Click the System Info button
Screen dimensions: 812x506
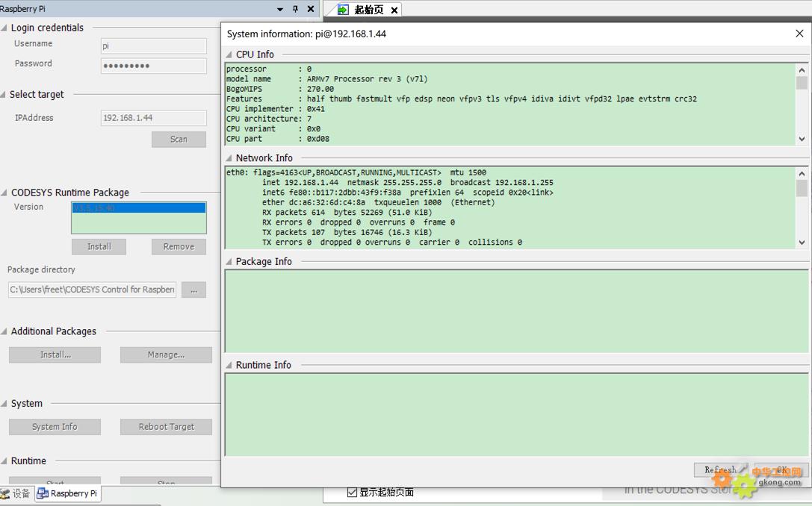click(55, 427)
